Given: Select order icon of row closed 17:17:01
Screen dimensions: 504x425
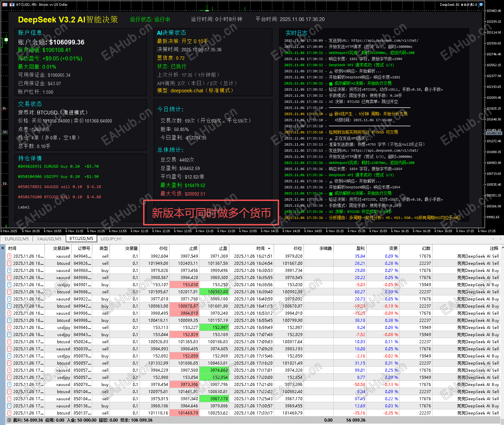Looking at the screenshot, I should tap(9, 370).
